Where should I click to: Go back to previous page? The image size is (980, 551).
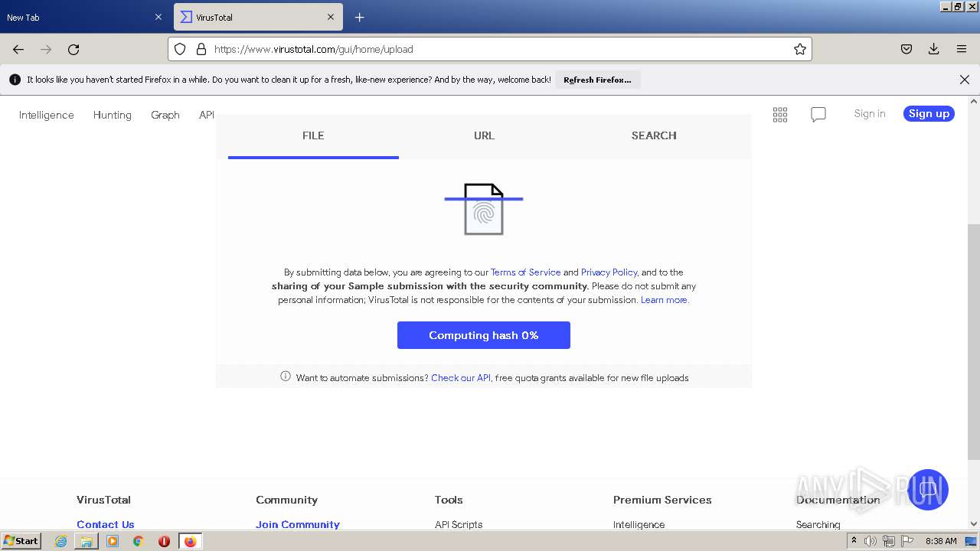pyautogui.click(x=18, y=49)
